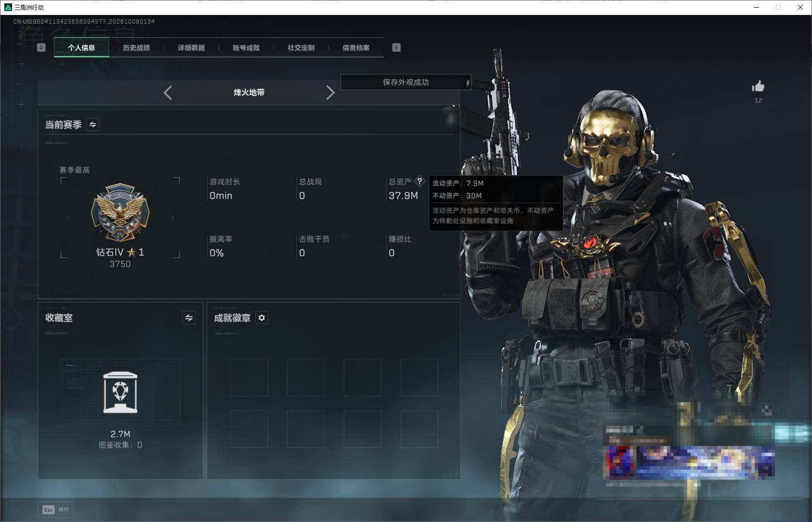Click the E key next-tab icon

point(396,47)
